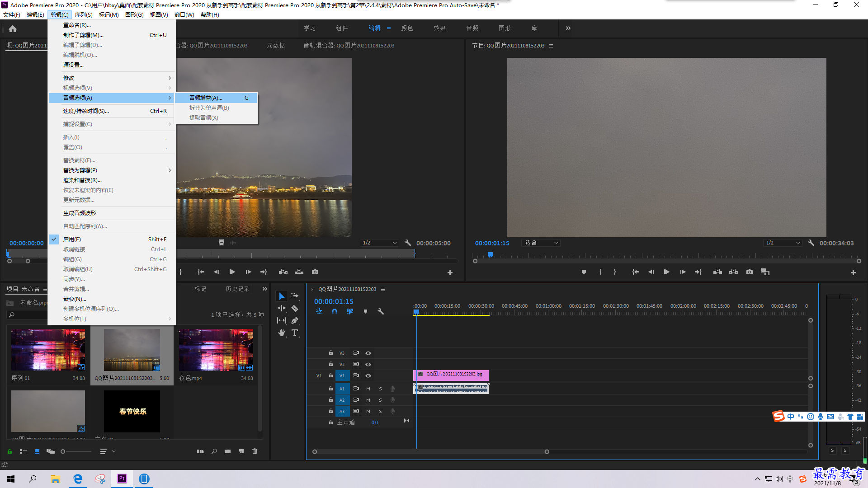Add marker in Program monitor

pyautogui.click(x=584, y=272)
